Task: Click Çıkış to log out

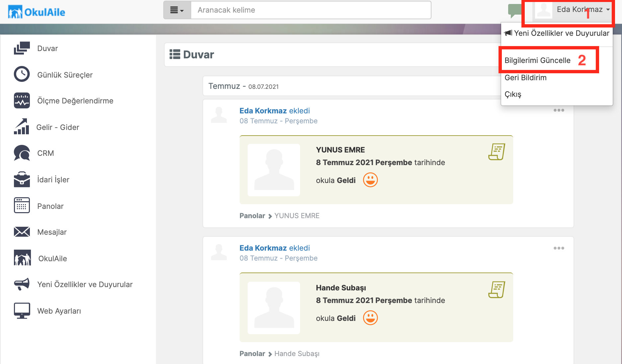Action: [x=513, y=94]
